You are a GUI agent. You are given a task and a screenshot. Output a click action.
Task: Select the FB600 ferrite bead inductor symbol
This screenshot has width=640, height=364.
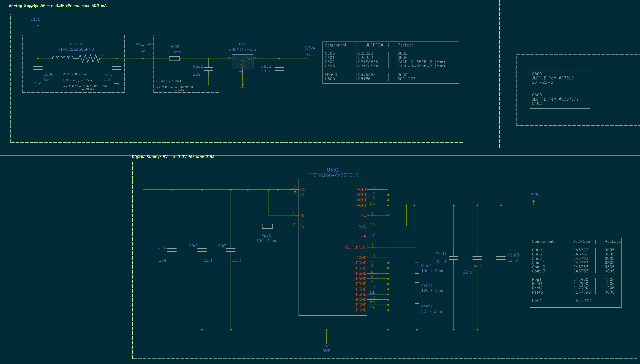point(76,58)
